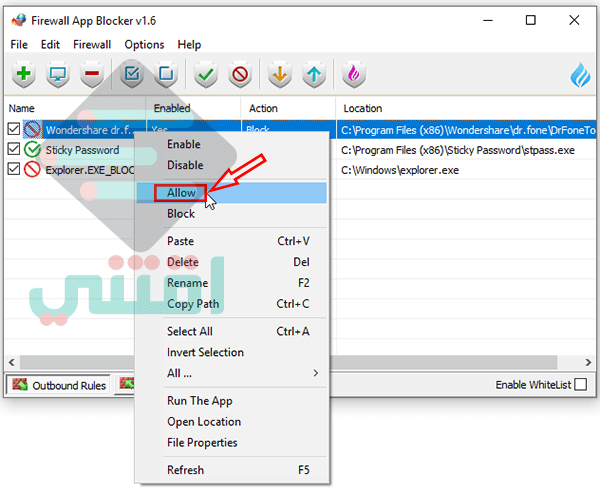Click the pink flame Firewall Settings icon
The height and width of the screenshot is (494, 600).
click(x=354, y=74)
